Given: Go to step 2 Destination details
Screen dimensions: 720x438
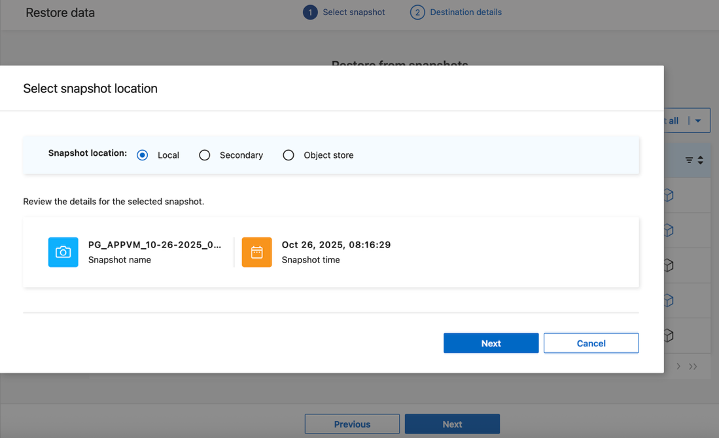Looking at the screenshot, I should tap(417, 12).
